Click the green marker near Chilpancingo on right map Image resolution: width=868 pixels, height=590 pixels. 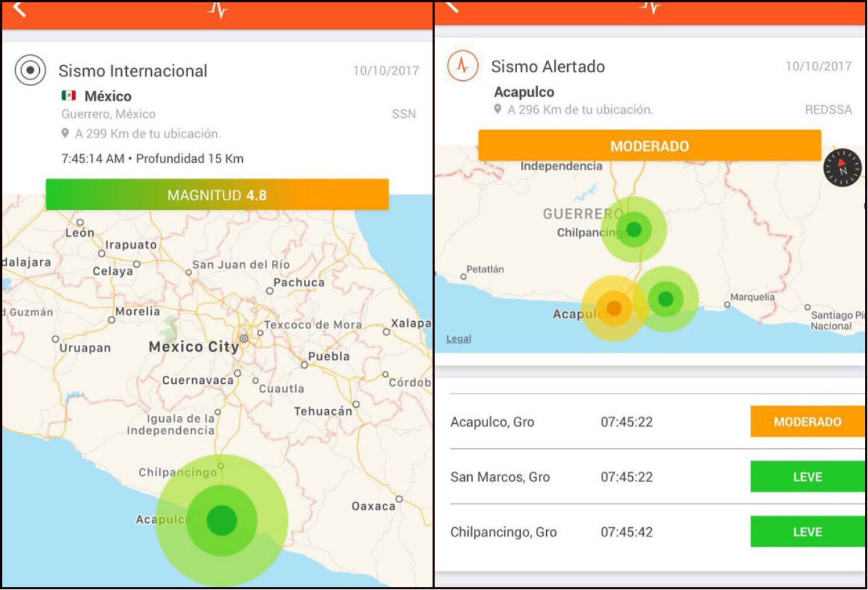pos(634,229)
